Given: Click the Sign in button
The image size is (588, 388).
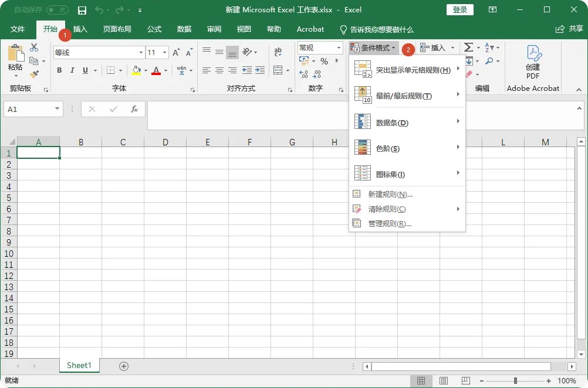Looking at the screenshot, I should 459,10.
